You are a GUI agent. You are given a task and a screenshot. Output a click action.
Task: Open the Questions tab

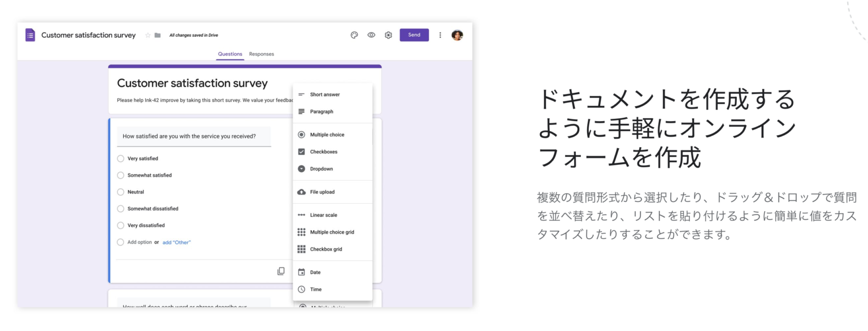[x=230, y=54]
